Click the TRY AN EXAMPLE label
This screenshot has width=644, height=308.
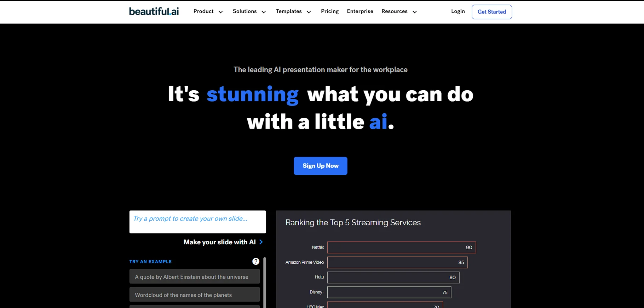(150, 262)
